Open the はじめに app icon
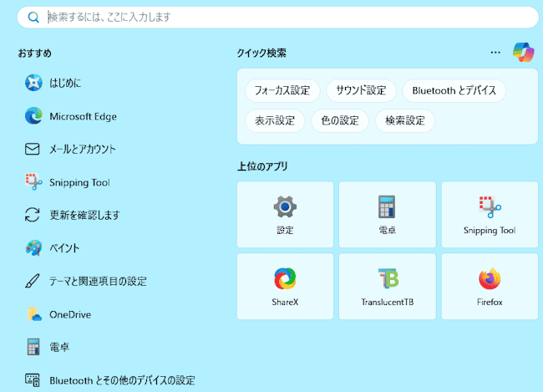The image size is (543, 392). (33, 83)
